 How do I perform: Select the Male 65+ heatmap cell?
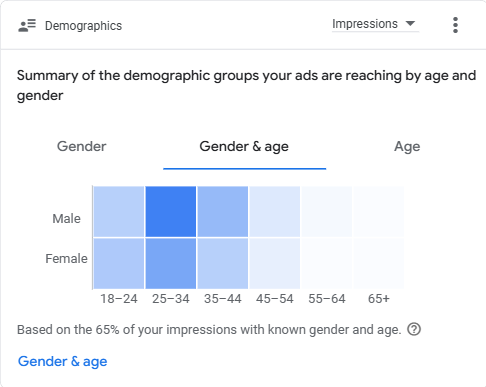point(379,212)
